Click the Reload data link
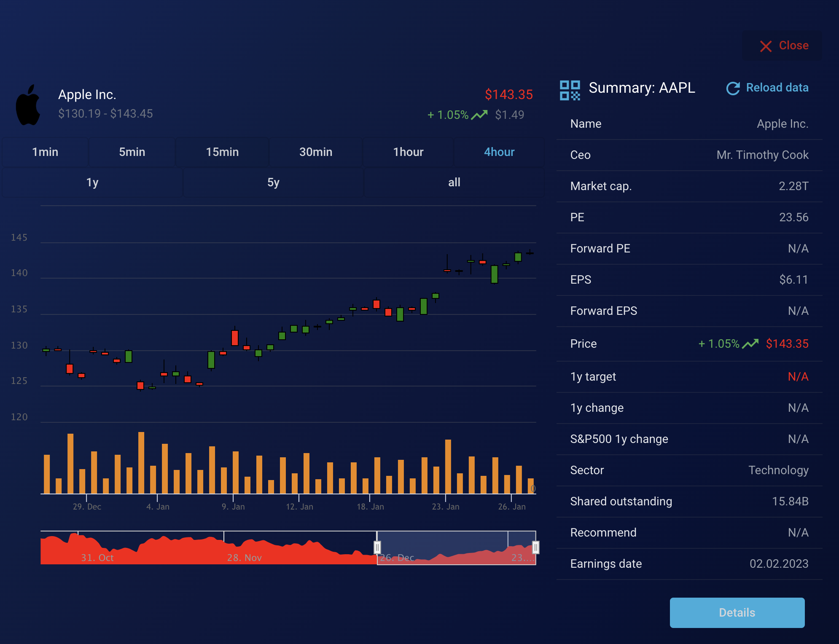The height and width of the screenshot is (644, 839). (x=777, y=88)
